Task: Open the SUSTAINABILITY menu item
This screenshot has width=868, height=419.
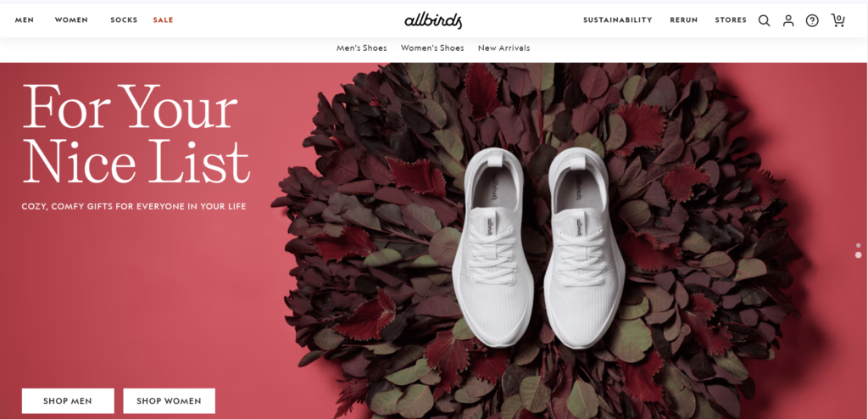Action: 618,20
